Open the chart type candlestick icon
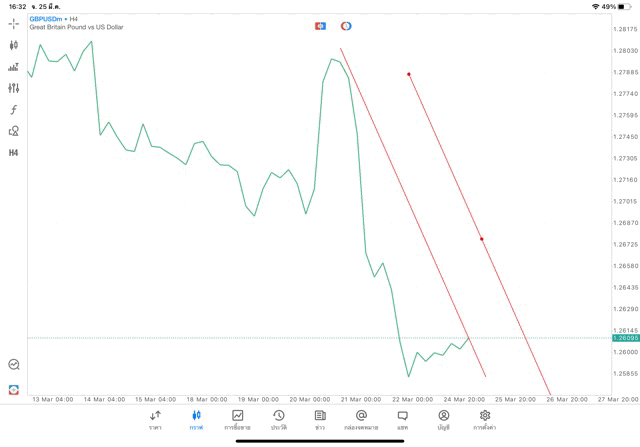Viewport: 640px width, 447px height. point(13,45)
